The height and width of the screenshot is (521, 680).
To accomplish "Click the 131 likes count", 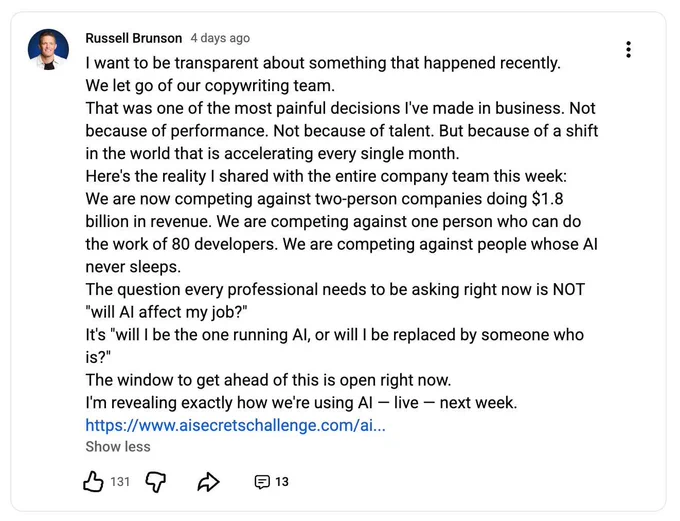I will (x=120, y=482).
